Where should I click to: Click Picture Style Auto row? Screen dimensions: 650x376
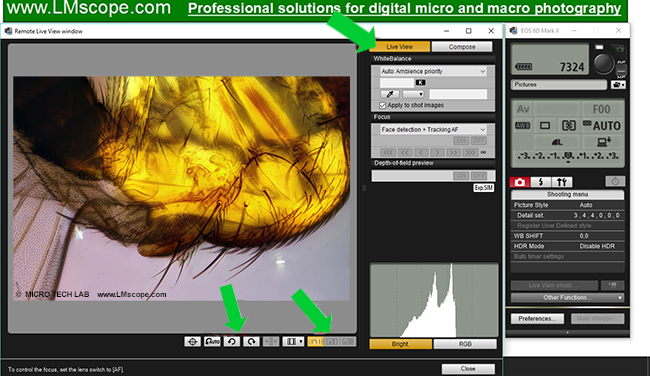pos(568,205)
